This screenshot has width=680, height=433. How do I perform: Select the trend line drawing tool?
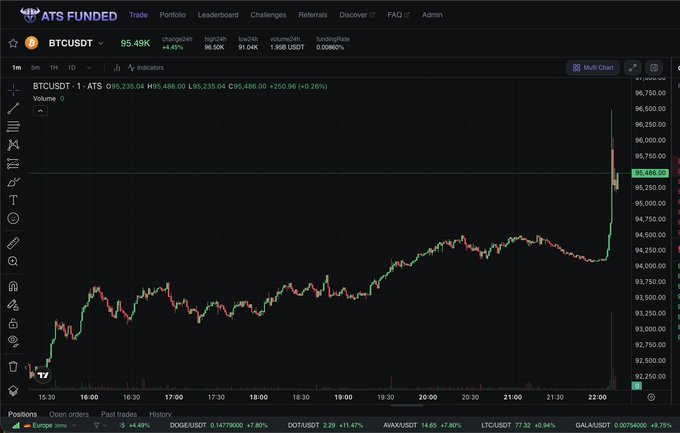[x=13, y=108]
